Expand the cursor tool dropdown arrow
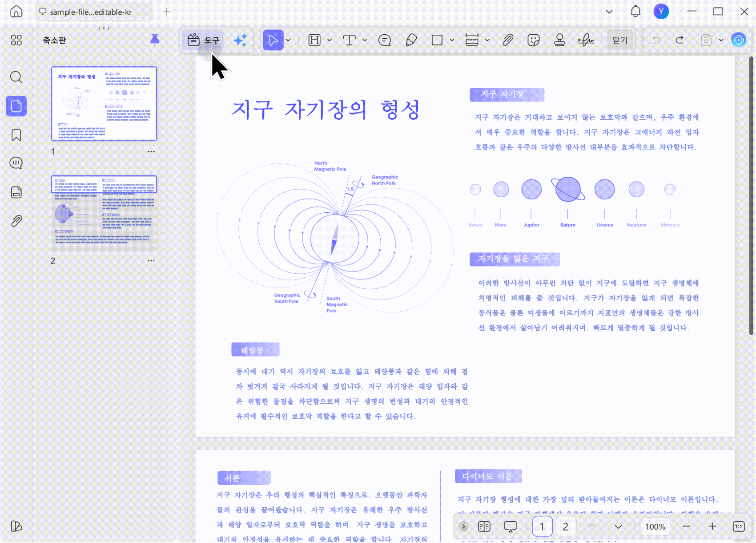The image size is (756, 543). [x=289, y=41]
